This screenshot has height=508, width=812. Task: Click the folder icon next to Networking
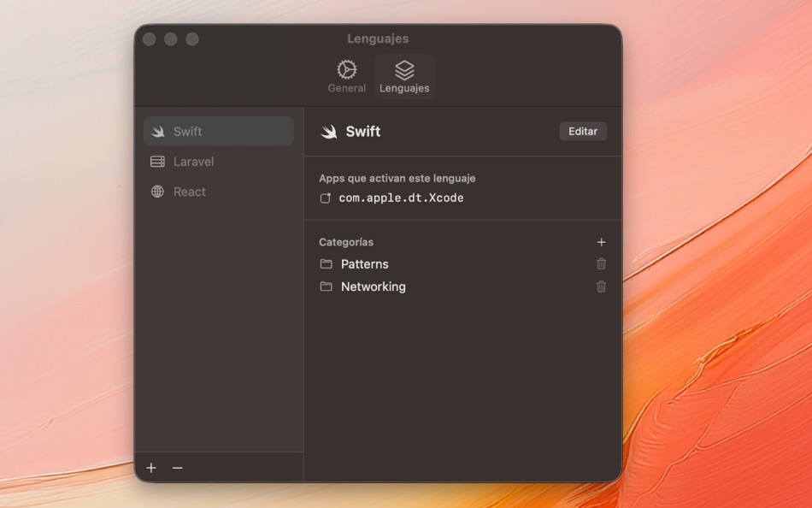tap(326, 286)
